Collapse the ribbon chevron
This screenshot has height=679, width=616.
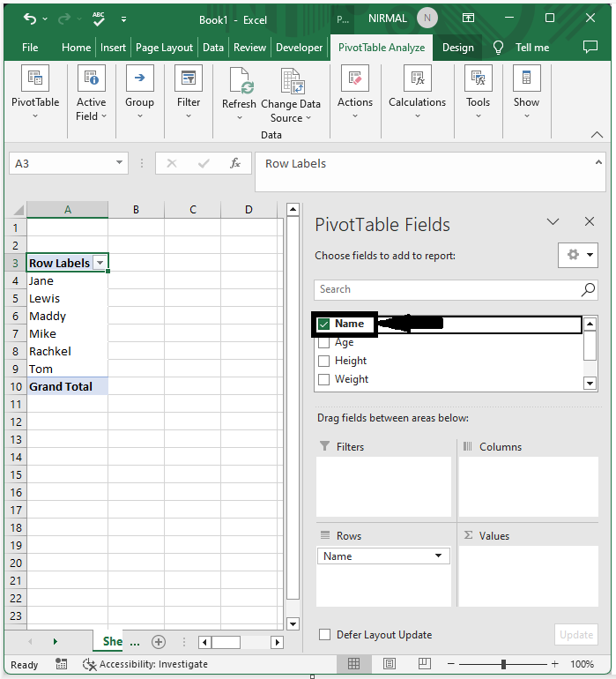pyautogui.click(x=597, y=135)
